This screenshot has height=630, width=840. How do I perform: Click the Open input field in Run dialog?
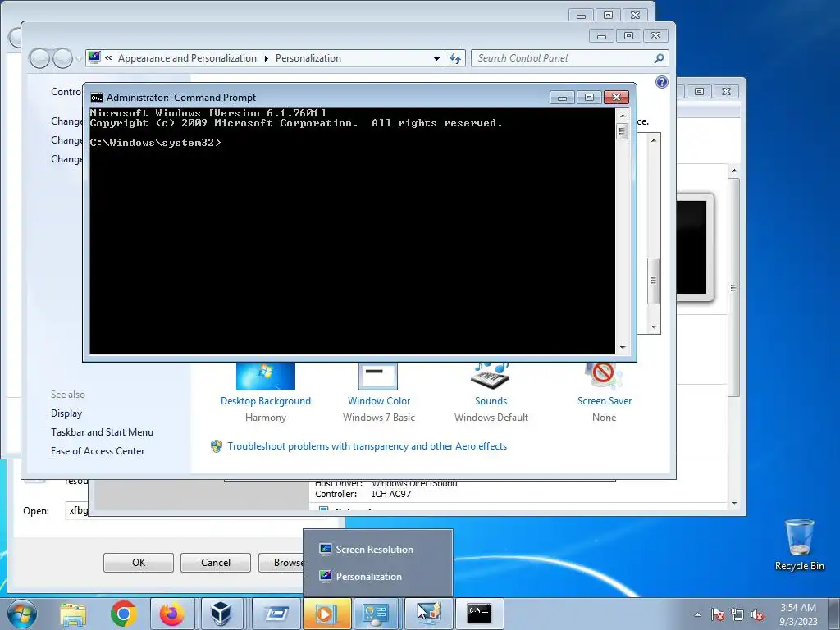pyautogui.click(x=77, y=510)
